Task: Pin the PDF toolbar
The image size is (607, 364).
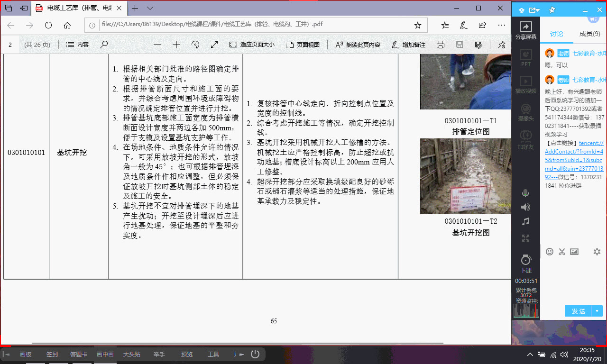Action: [x=502, y=45]
